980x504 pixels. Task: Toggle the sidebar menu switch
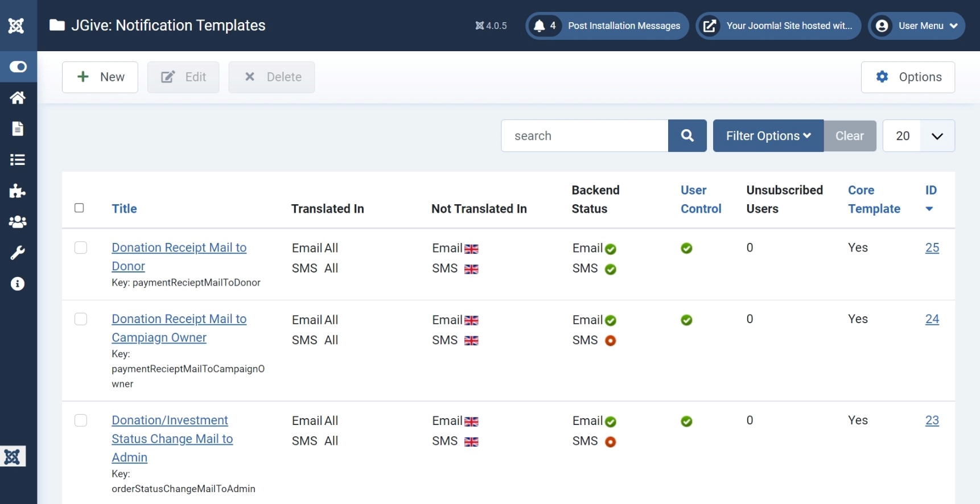(18, 67)
